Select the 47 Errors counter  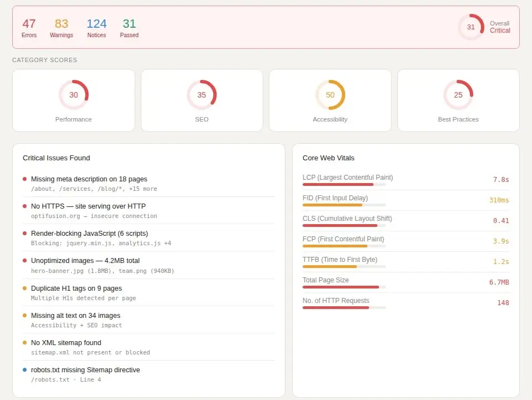29,28
